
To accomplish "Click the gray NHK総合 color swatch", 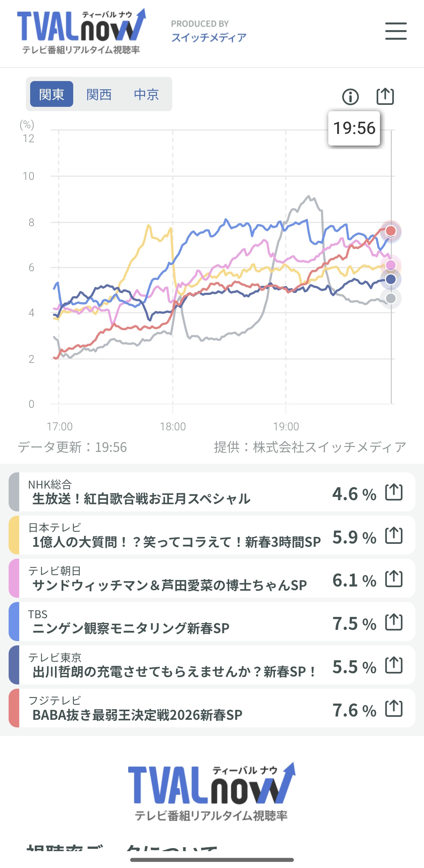I will coord(14,492).
